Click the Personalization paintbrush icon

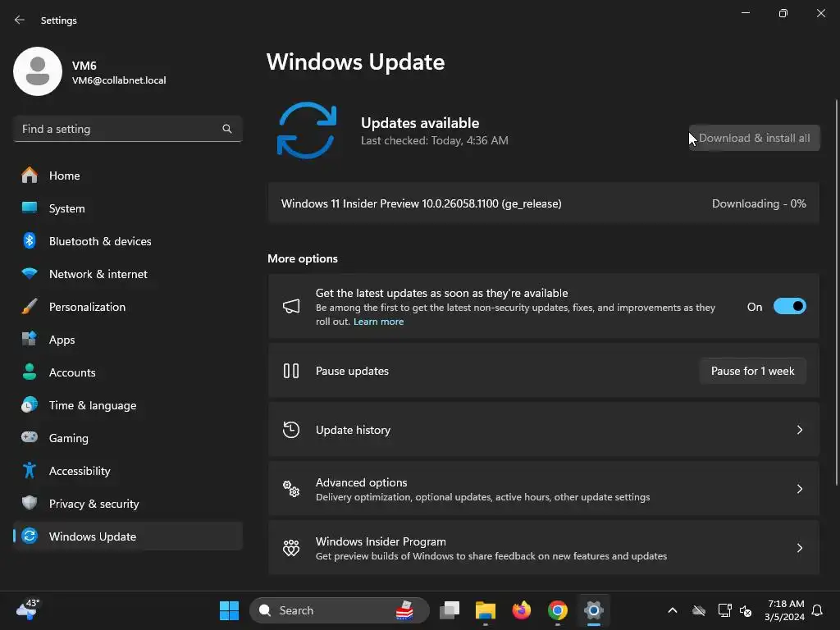pos(30,307)
